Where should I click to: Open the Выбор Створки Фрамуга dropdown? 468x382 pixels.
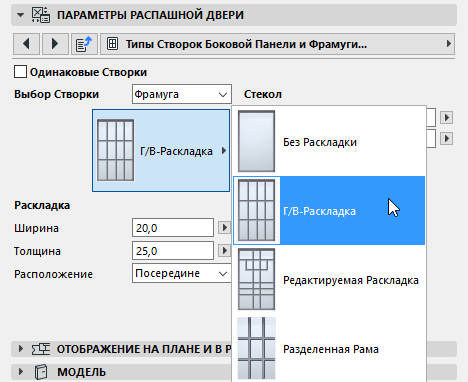click(x=182, y=94)
